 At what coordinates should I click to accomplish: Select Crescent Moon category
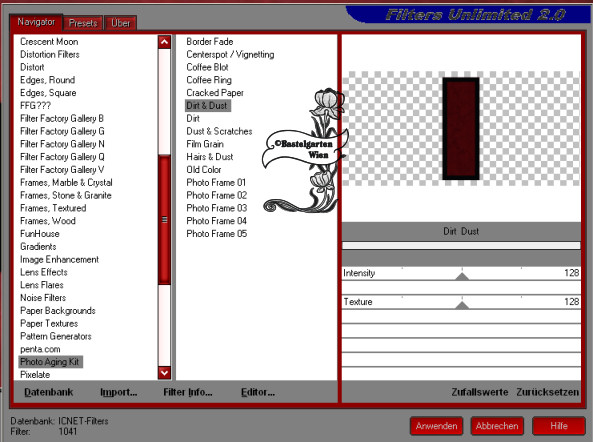49,42
